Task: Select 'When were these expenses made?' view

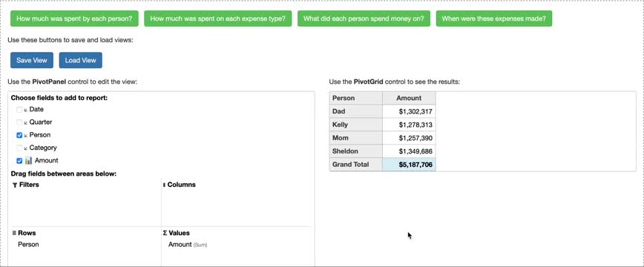Action: click(x=493, y=19)
